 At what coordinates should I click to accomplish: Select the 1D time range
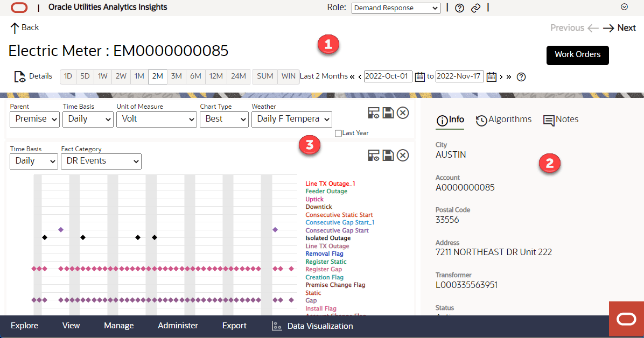[68, 76]
